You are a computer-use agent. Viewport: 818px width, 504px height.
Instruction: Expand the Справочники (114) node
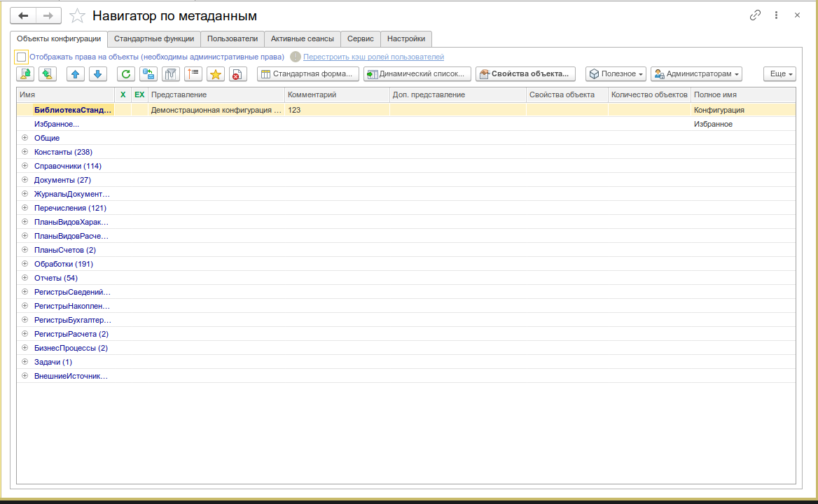point(25,166)
